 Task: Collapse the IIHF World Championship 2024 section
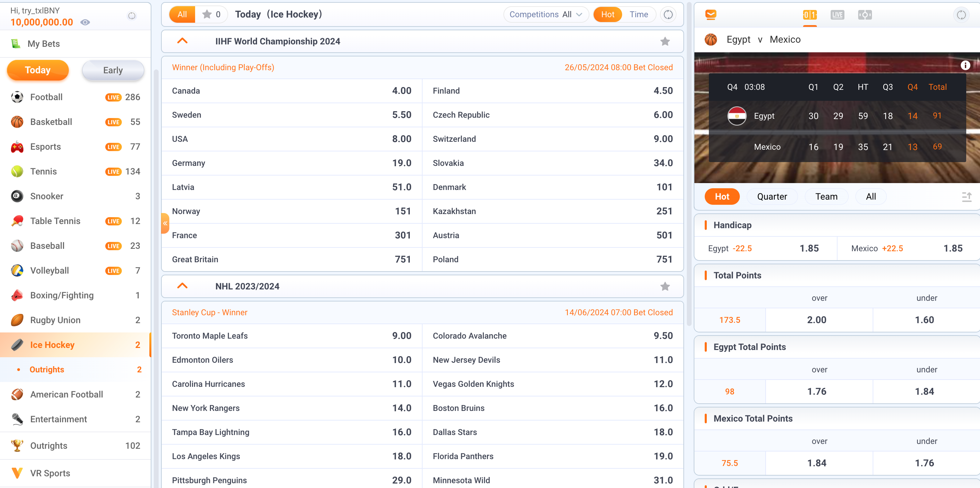coord(183,41)
